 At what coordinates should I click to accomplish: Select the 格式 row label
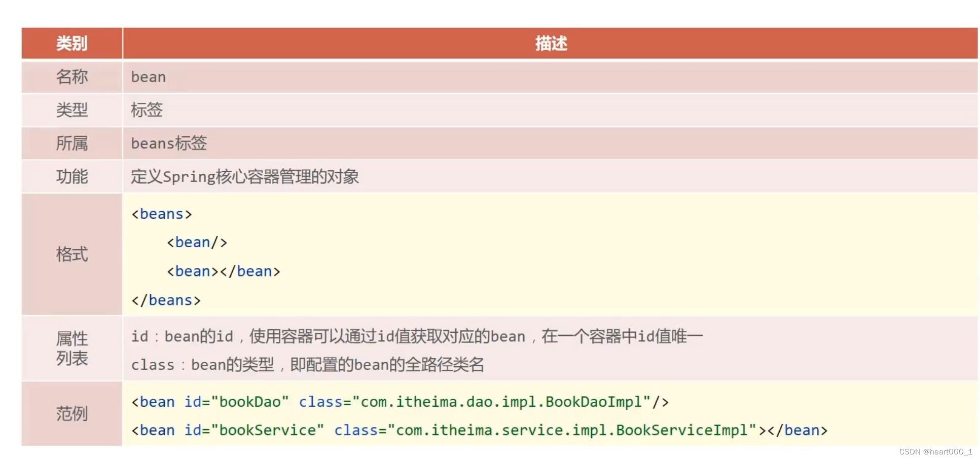click(71, 254)
